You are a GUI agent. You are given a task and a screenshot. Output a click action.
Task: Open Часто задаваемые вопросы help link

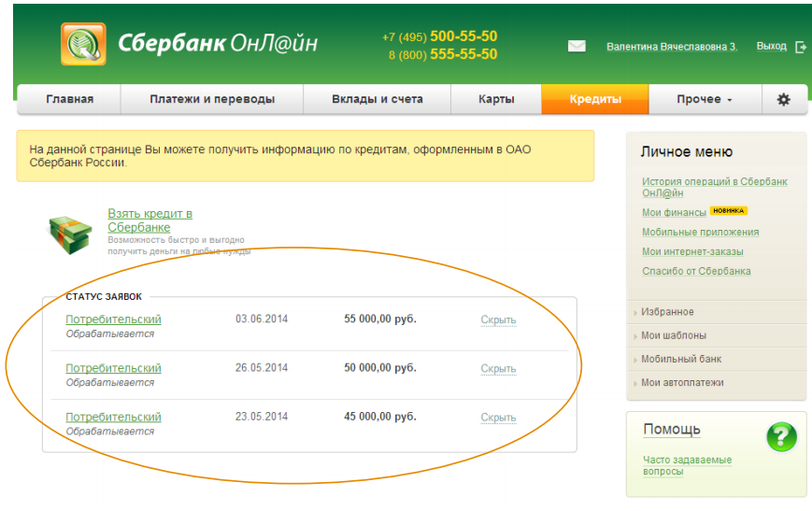click(x=687, y=465)
